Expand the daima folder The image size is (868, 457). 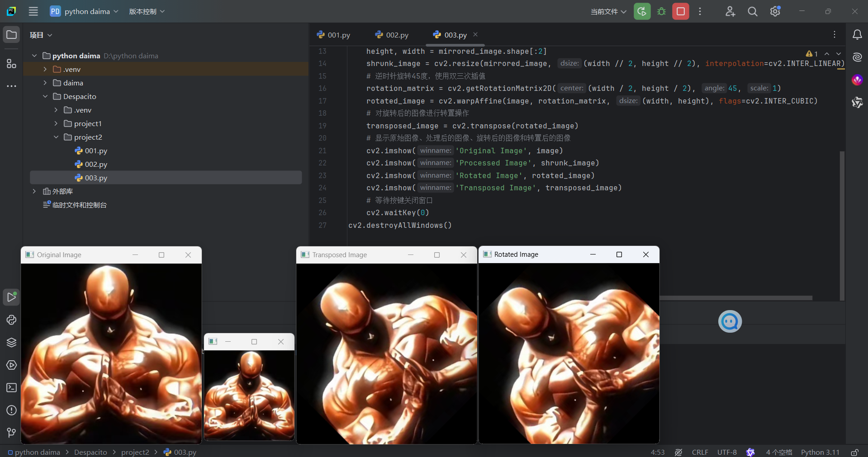coord(45,83)
